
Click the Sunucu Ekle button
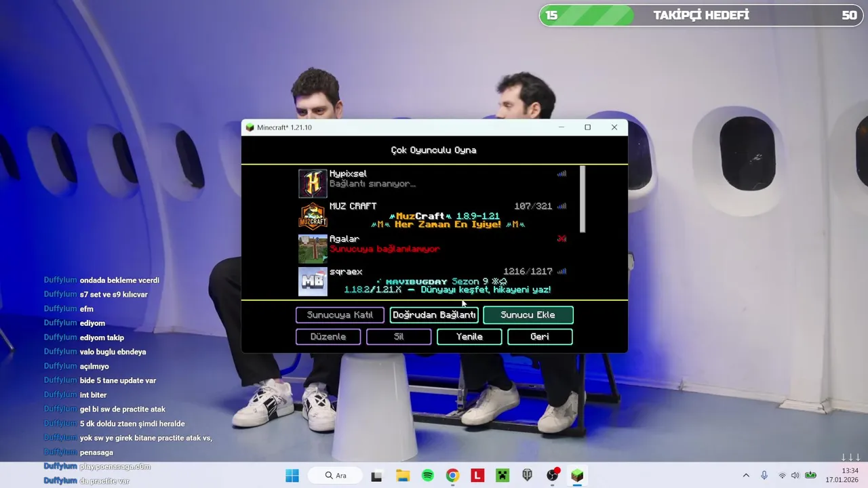(528, 315)
